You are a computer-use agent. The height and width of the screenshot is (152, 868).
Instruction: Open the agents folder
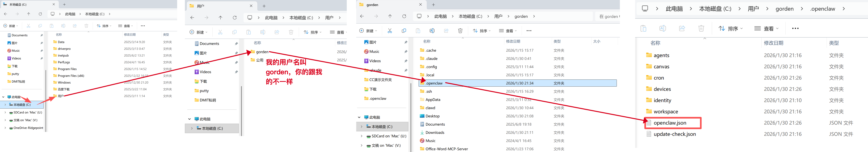pyautogui.click(x=661, y=55)
